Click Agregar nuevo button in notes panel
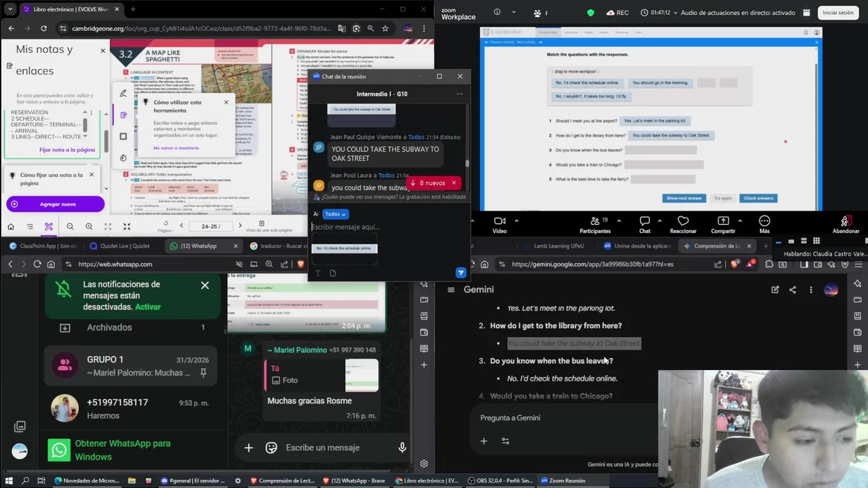Viewport: 868px width, 488px height. [56, 204]
